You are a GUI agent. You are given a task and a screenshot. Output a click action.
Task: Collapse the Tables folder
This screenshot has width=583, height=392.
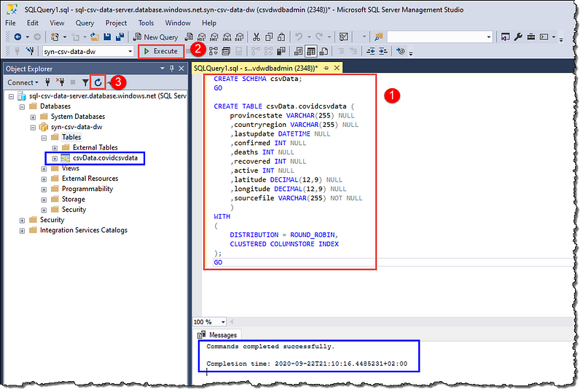(44, 137)
